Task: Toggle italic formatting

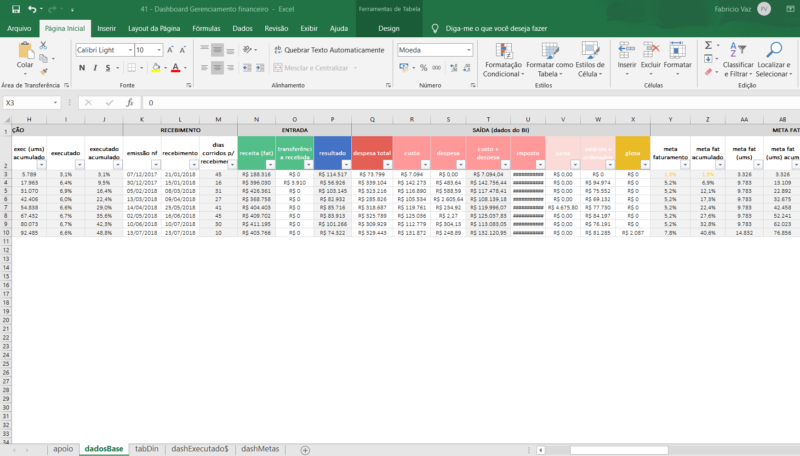Action: 95,68
